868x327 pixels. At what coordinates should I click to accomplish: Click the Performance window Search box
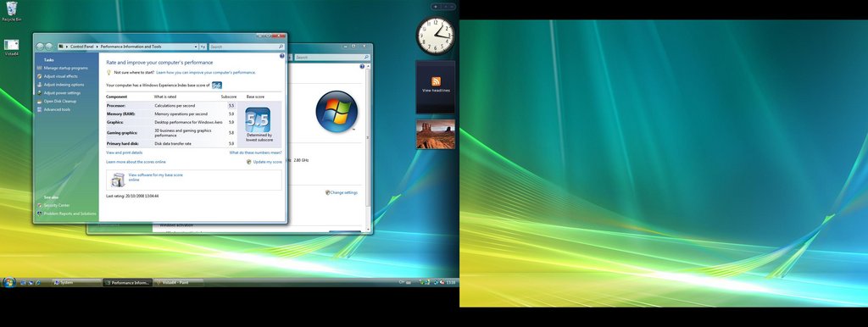click(247, 47)
